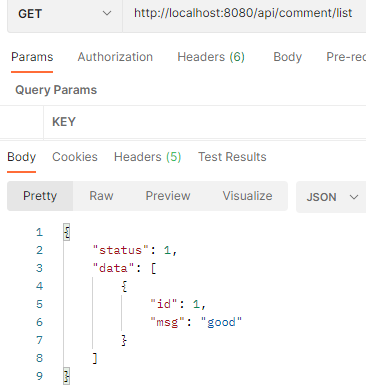This screenshot has height=386, width=366.
Task: Switch to the request Body tab
Action: [287, 57]
